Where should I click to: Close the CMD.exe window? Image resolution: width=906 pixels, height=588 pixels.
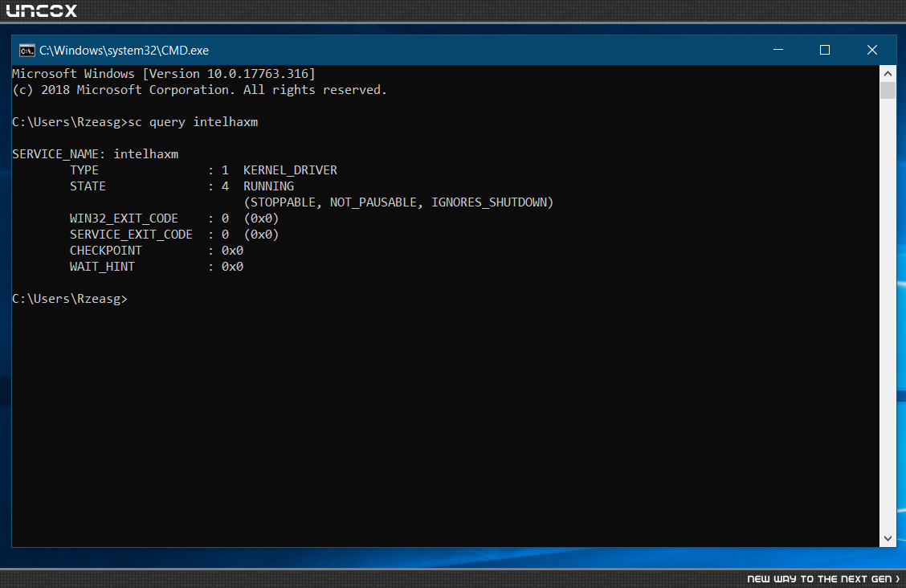point(872,51)
